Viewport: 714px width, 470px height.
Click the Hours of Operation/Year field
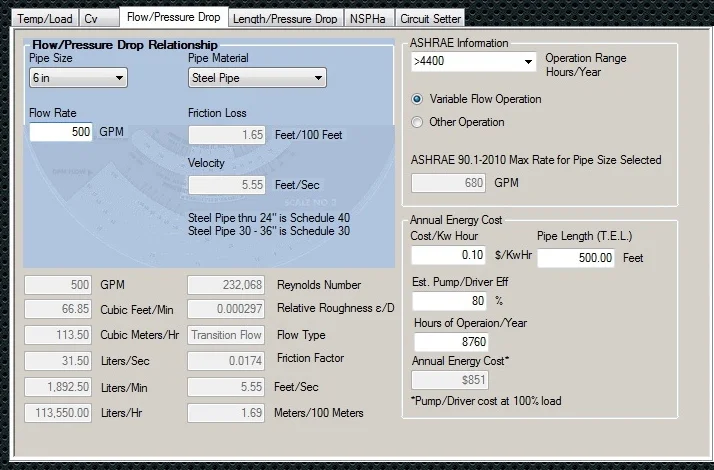click(451, 342)
